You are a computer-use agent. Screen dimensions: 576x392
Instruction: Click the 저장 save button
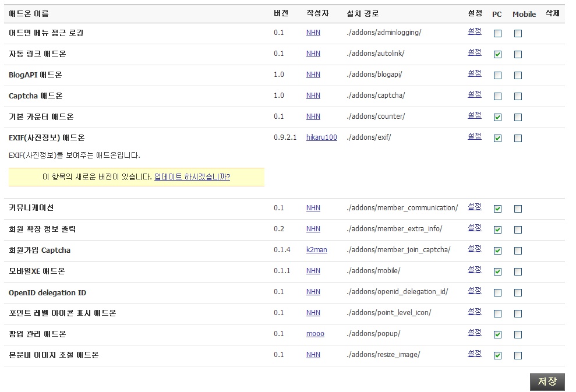547,382
